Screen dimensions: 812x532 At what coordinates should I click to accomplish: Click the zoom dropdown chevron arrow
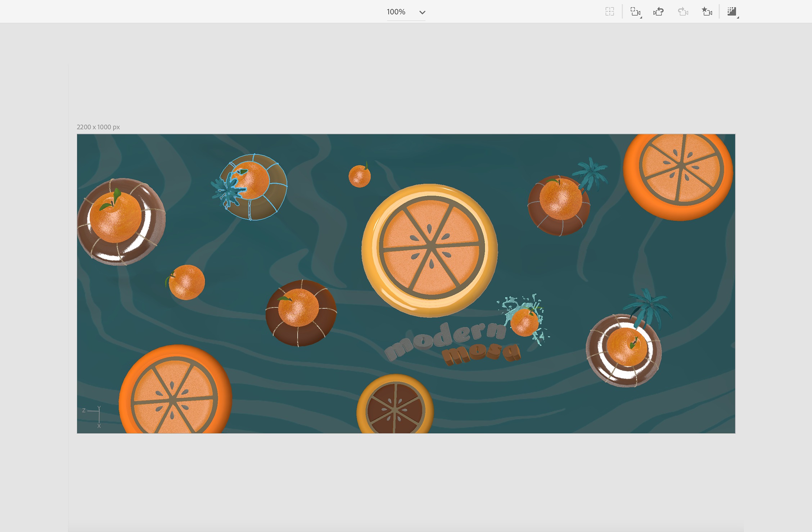coord(422,12)
